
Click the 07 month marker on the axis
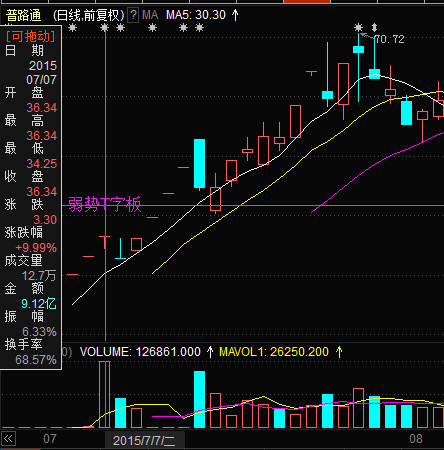[50, 439]
